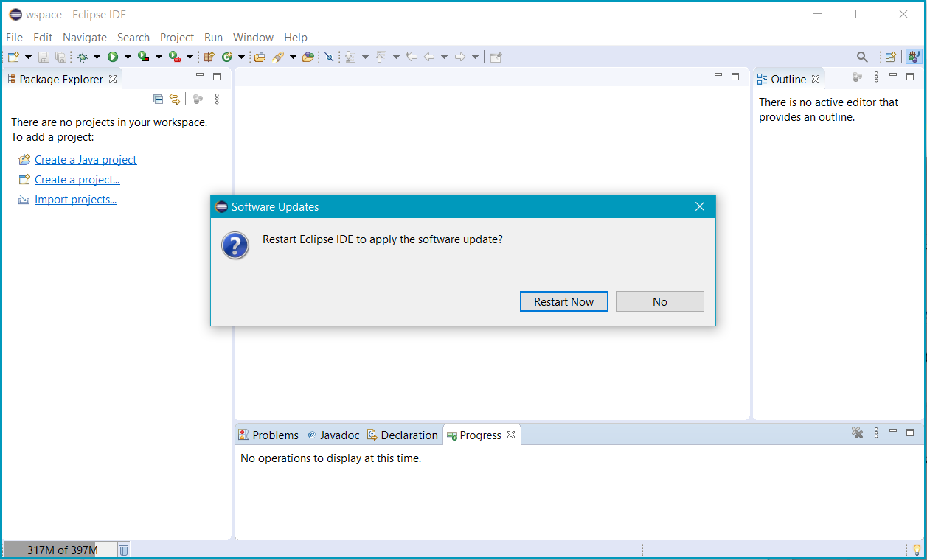Toggle the Pin Editor icon
The width and height of the screenshot is (927, 560).
click(496, 57)
